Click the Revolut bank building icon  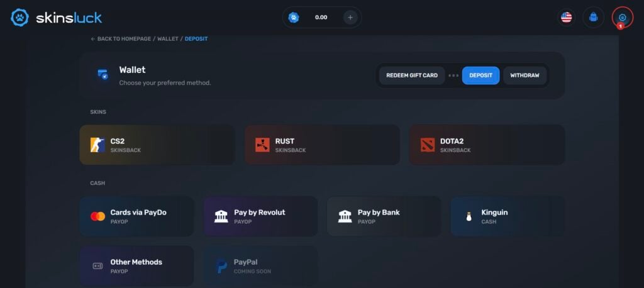[221, 216]
